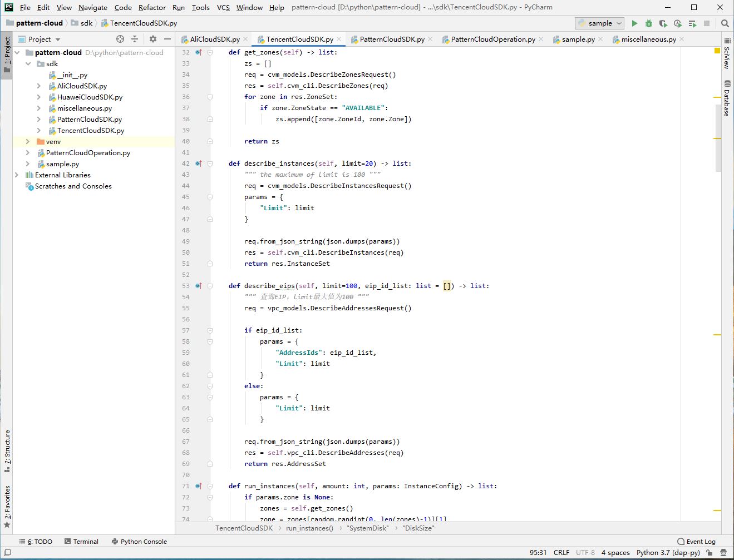Click the read-only lock icon in status bar

point(710,553)
